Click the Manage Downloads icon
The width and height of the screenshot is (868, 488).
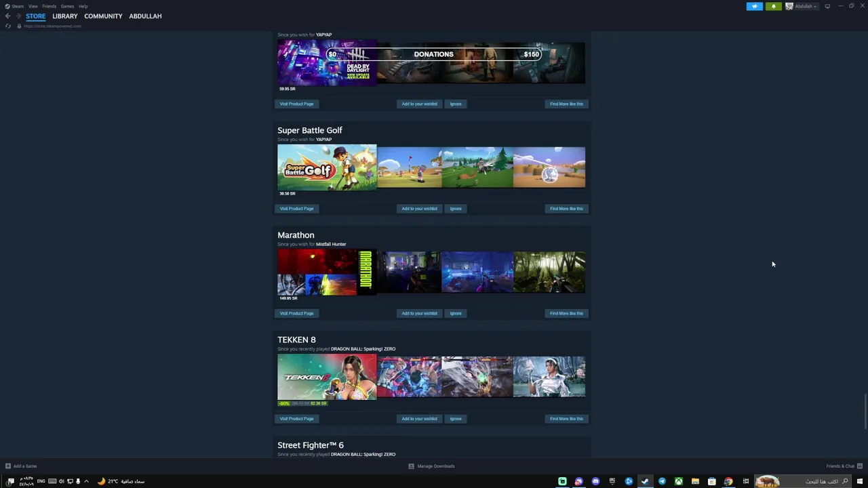tap(411, 466)
